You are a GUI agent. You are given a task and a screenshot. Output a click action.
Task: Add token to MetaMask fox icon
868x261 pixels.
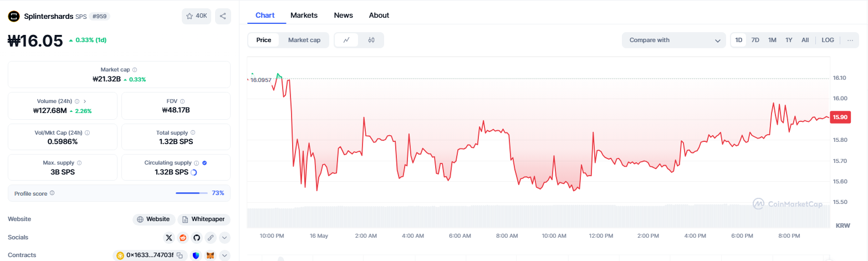pyautogui.click(x=210, y=255)
